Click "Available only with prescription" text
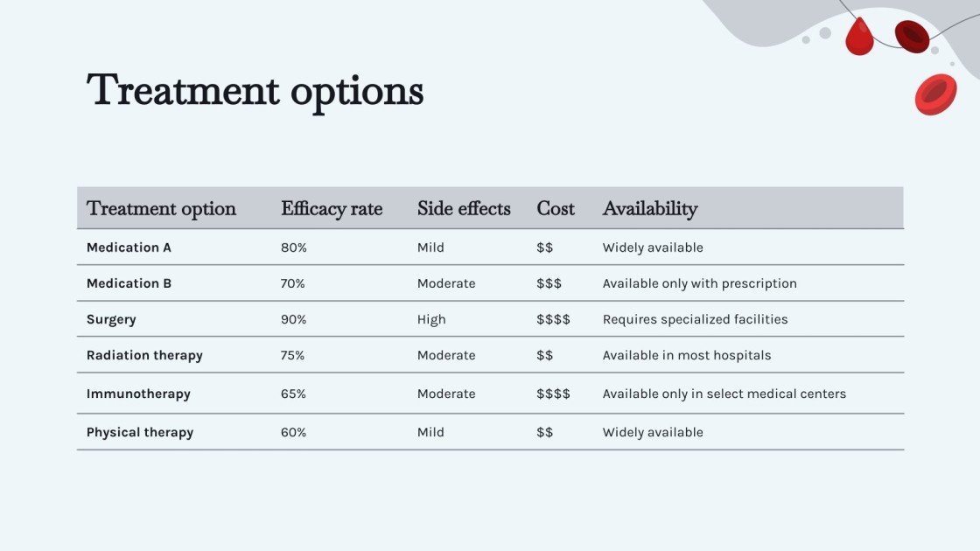 pyautogui.click(x=700, y=283)
